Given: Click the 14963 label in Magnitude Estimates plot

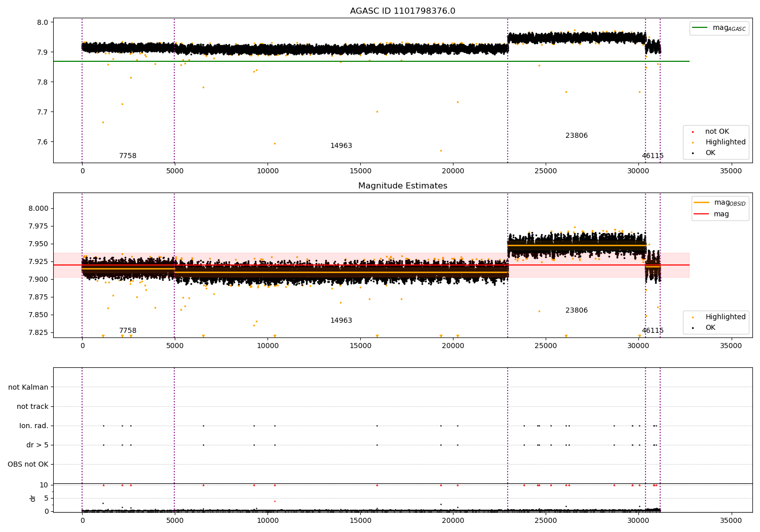Looking at the screenshot, I should tap(341, 321).
